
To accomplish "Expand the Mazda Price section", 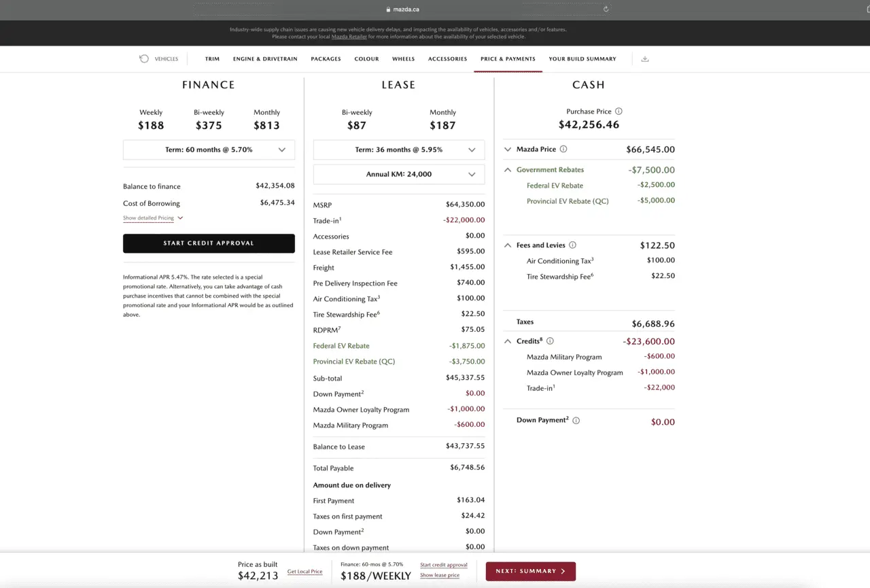I will [x=508, y=150].
